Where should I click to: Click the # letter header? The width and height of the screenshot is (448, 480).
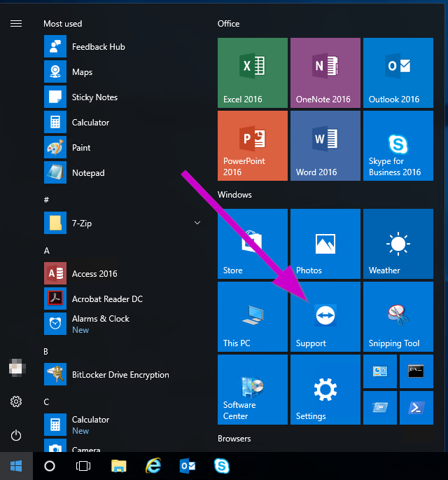tap(46, 200)
